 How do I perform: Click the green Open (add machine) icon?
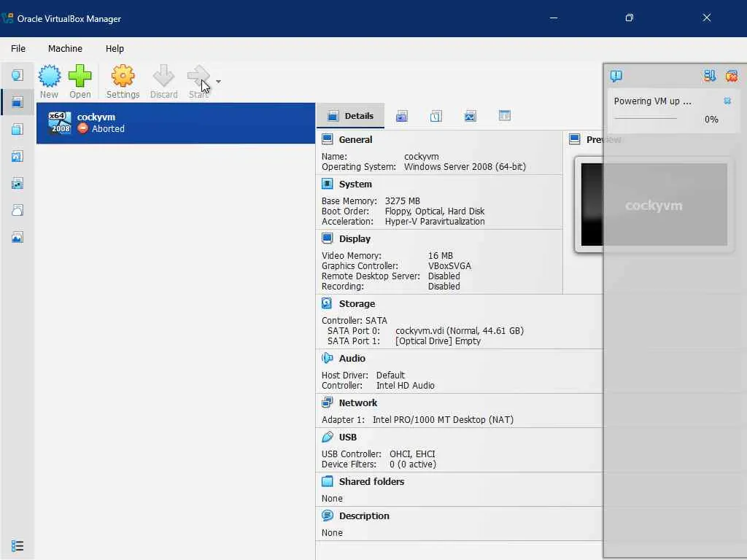point(80,82)
